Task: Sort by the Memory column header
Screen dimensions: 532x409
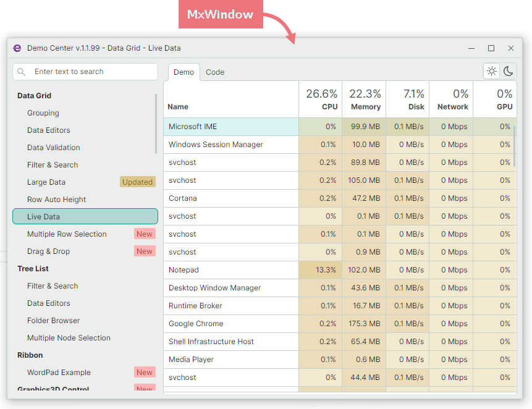Action: coord(364,99)
